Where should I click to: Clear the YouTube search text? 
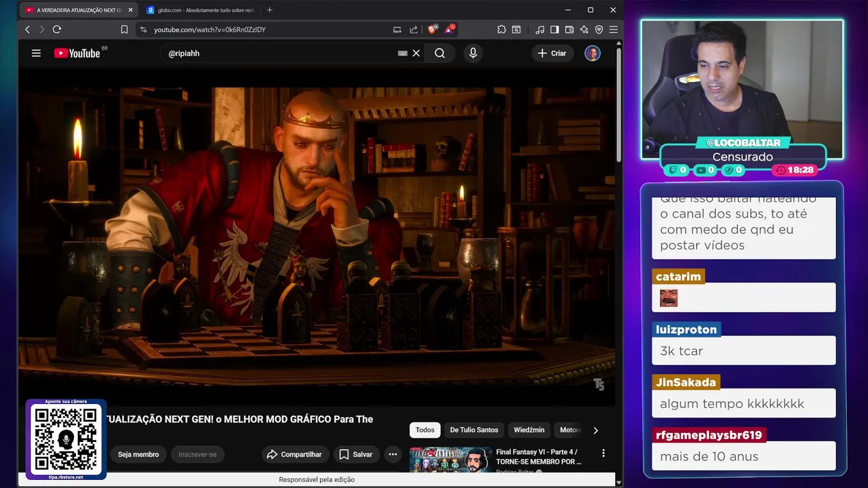point(416,53)
